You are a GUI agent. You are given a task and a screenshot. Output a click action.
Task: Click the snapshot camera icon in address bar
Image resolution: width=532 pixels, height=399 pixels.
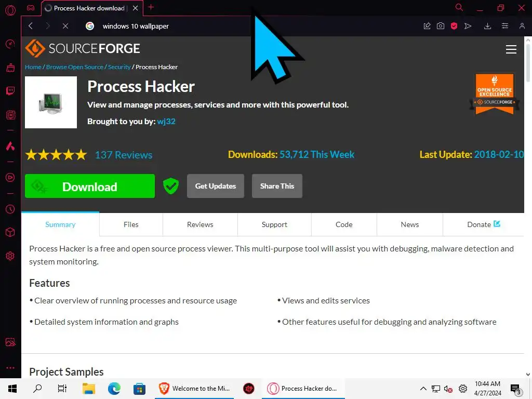point(441,26)
